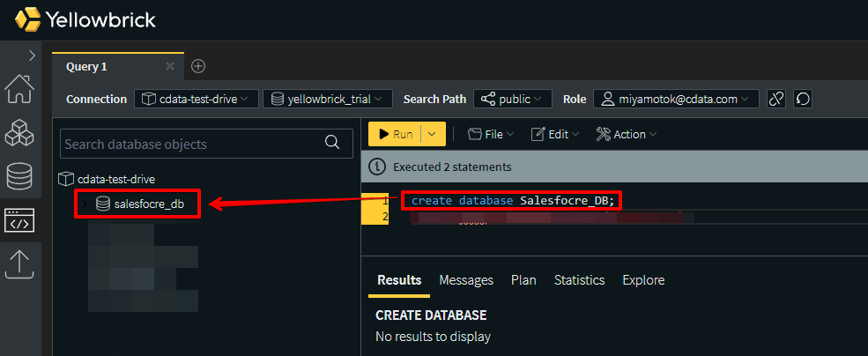Click the refresh connection icon button

tap(803, 99)
